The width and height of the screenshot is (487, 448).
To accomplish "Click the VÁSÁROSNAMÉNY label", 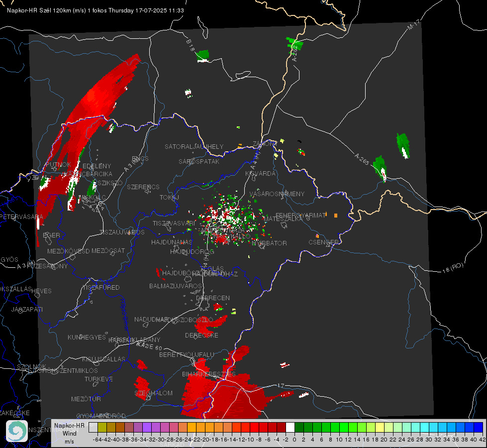I will tap(277, 194).
